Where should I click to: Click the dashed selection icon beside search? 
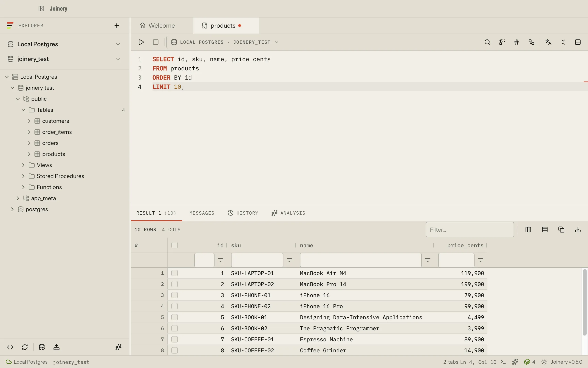point(502,42)
